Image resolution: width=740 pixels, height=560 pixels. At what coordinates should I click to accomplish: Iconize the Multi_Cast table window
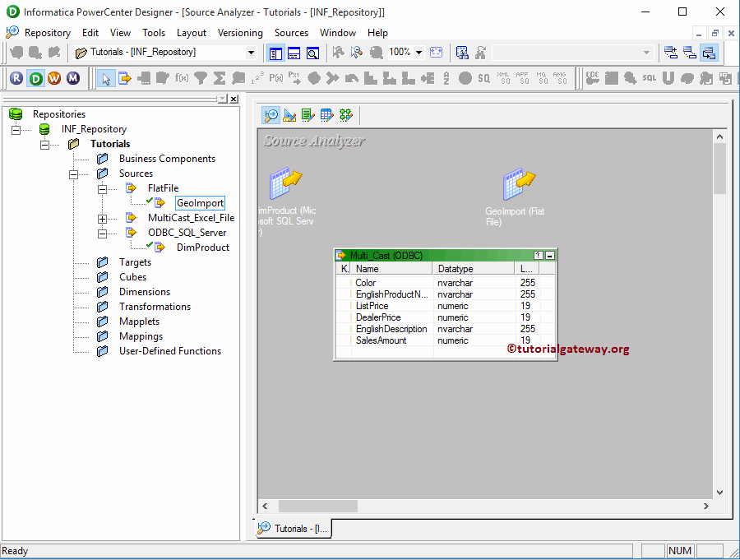(549, 254)
